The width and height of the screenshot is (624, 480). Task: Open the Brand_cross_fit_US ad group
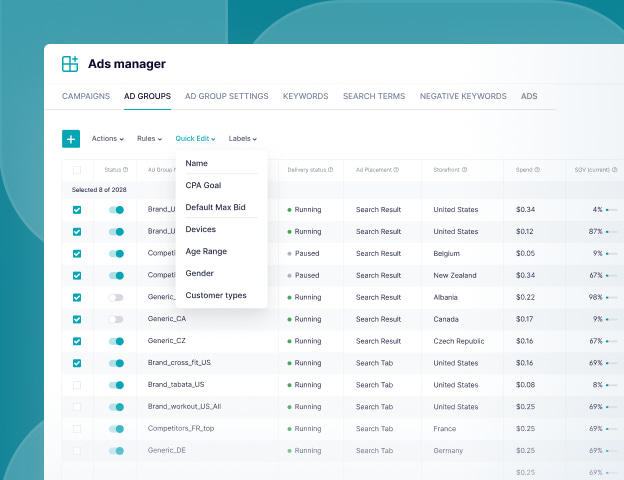(x=180, y=363)
